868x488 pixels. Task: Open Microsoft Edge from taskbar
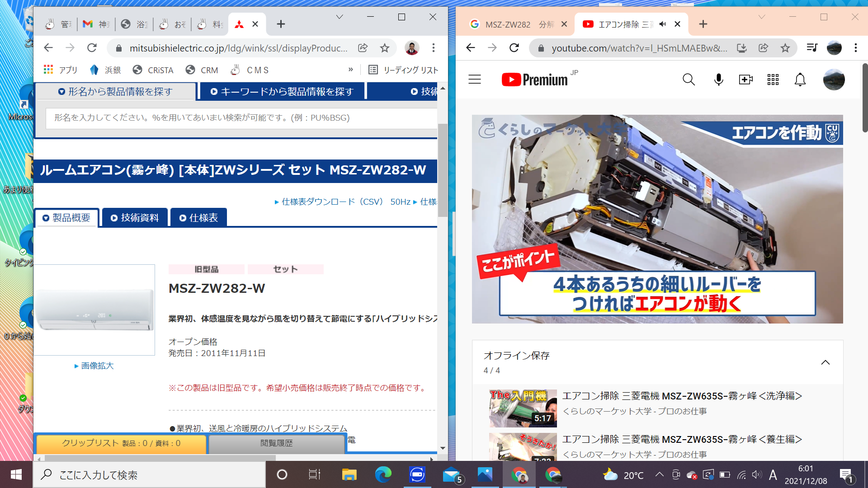pos(383,475)
